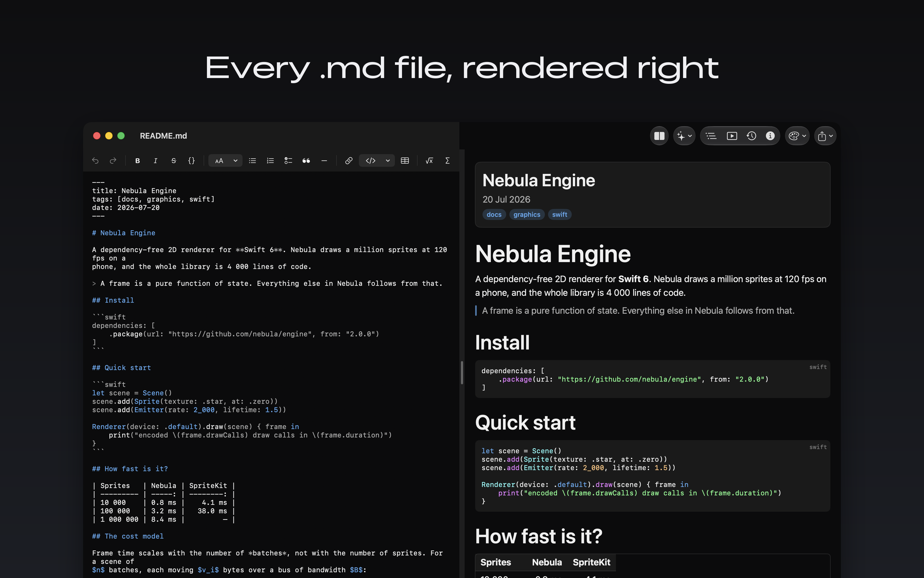Click the '20 Jul 2026' date in preview

click(506, 199)
